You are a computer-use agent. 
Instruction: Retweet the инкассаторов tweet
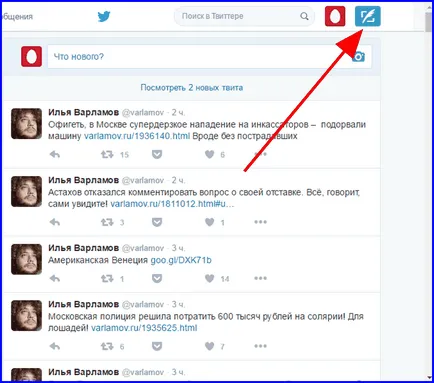[x=107, y=154]
